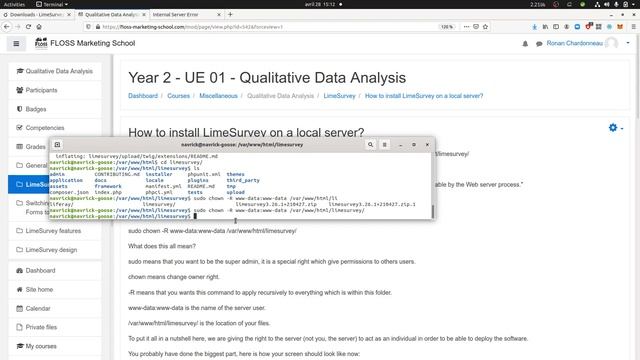
Task: Open Calendar in the sidebar
Action: coord(55,308)
